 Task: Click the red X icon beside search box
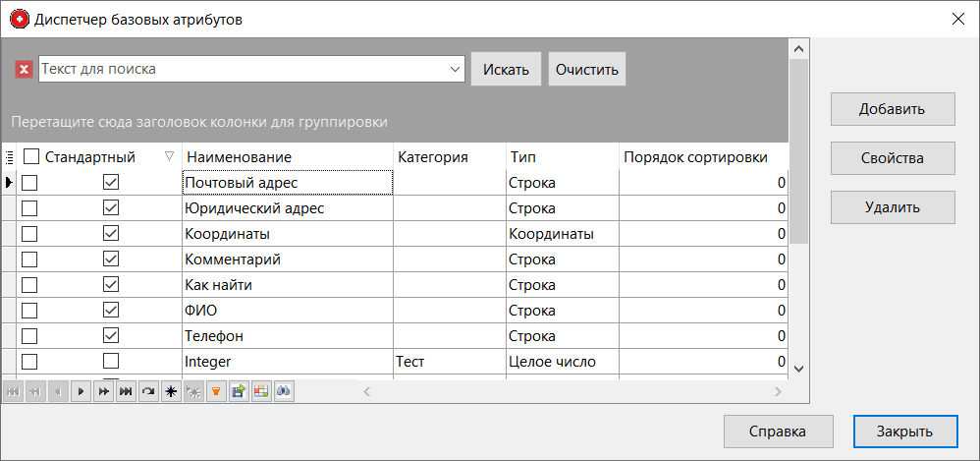pyautogui.click(x=25, y=69)
